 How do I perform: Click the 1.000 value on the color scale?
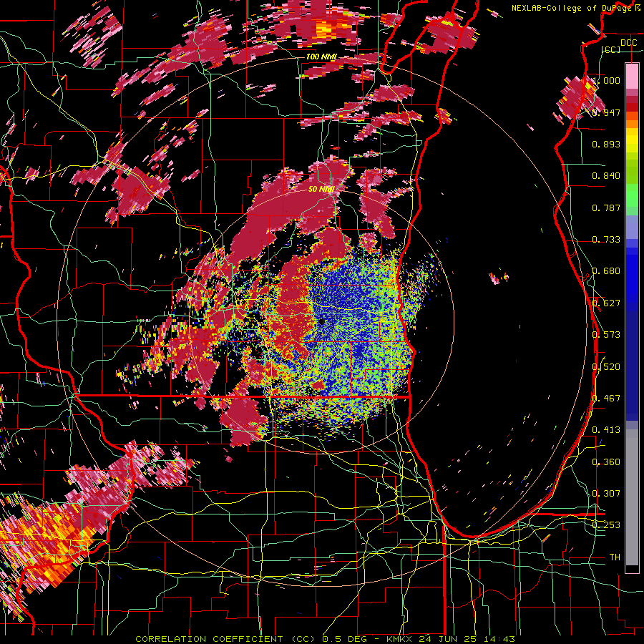point(606,80)
